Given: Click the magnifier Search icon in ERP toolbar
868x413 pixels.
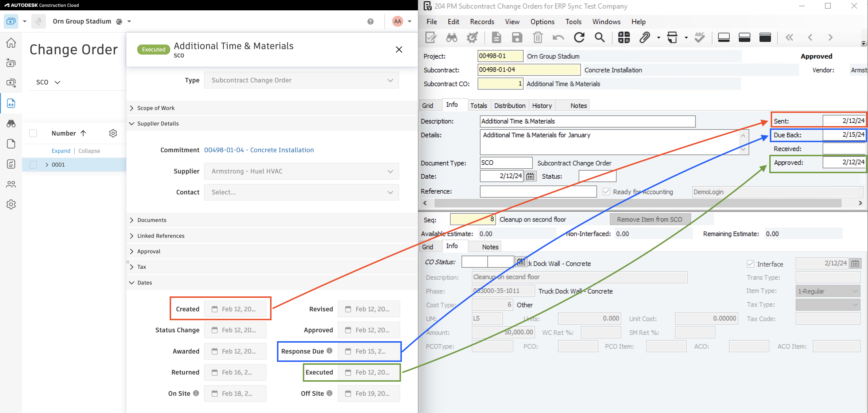Looking at the screenshot, I should point(600,37).
